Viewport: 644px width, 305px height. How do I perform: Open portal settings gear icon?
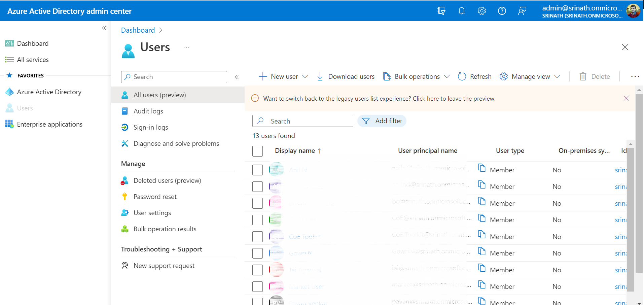point(481,11)
